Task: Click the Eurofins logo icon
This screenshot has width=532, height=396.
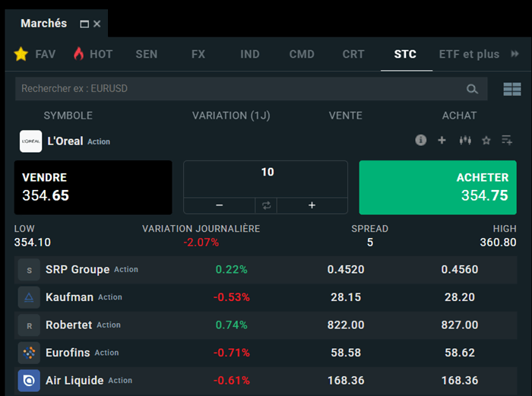Action: [29, 353]
